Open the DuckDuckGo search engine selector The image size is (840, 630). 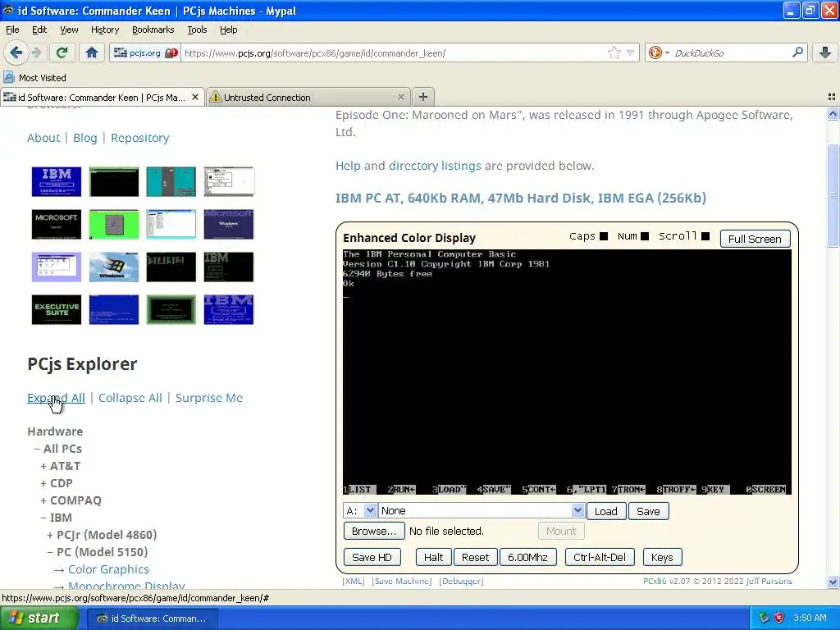point(659,52)
